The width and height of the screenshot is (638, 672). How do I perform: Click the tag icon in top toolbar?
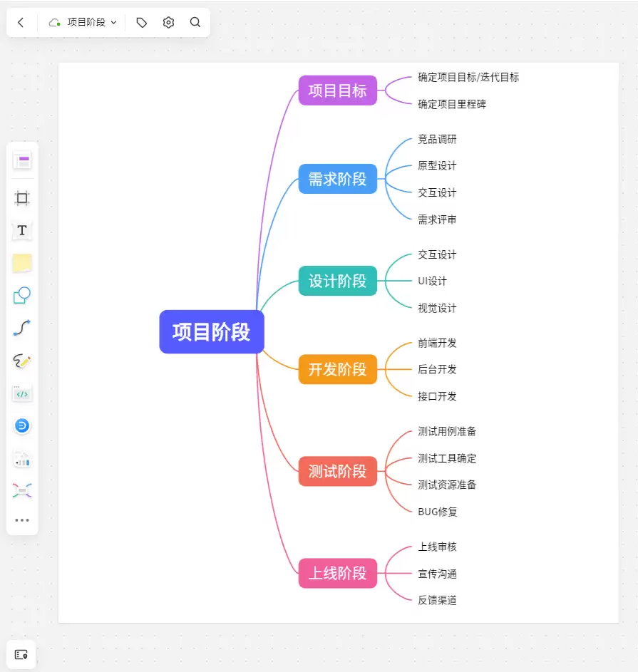pyautogui.click(x=141, y=22)
